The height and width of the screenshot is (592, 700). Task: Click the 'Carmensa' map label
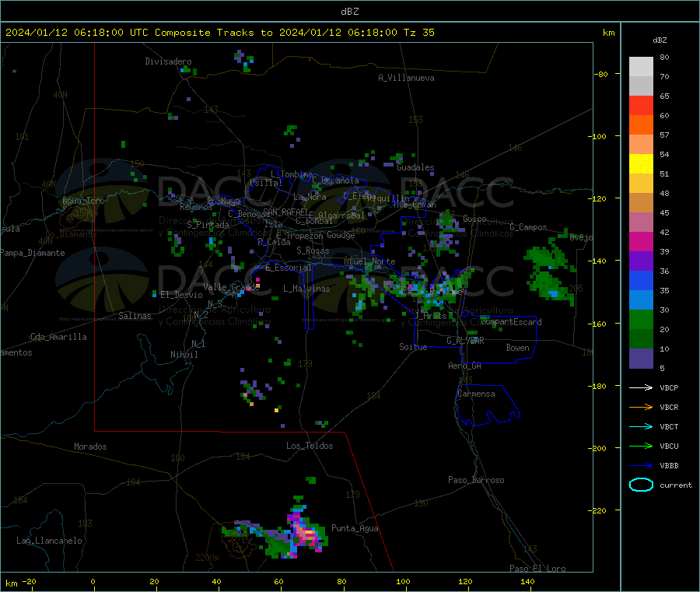pos(476,394)
